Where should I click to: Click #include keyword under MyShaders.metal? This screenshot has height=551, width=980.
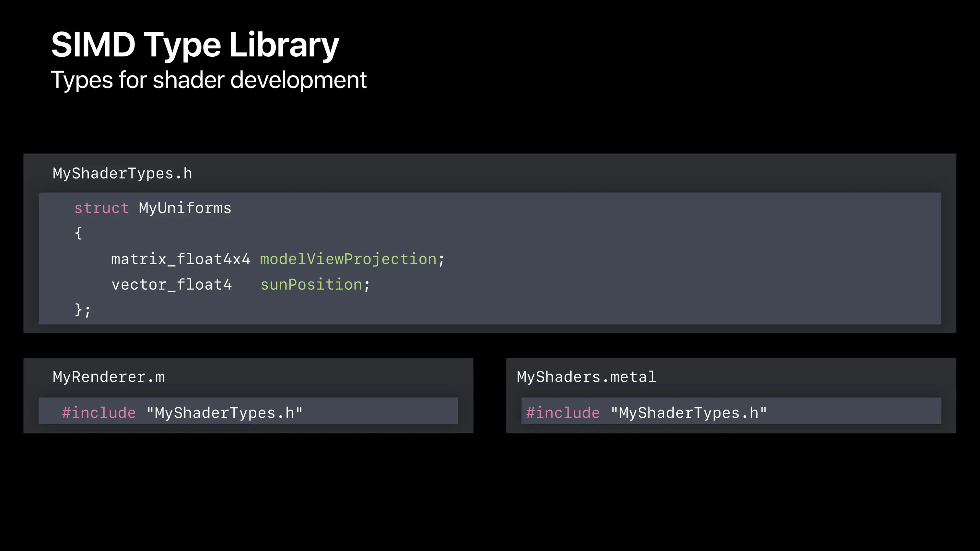tap(563, 413)
